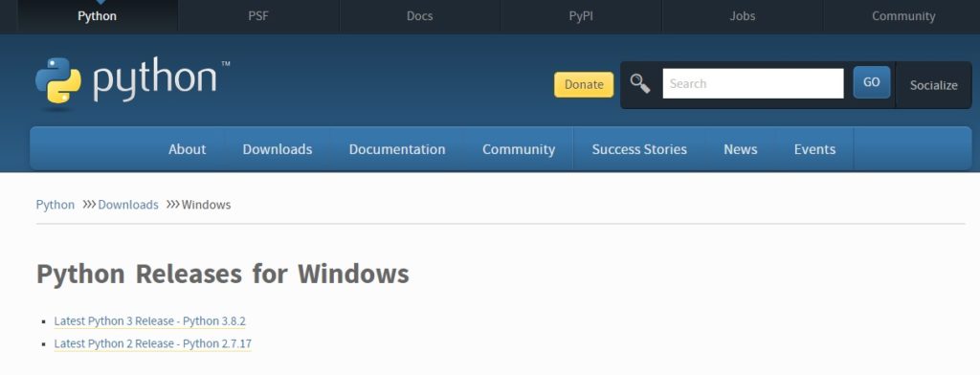Open the Python tab in top bar
Image resolution: width=980 pixels, height=375 pixels.
(97, 16)
